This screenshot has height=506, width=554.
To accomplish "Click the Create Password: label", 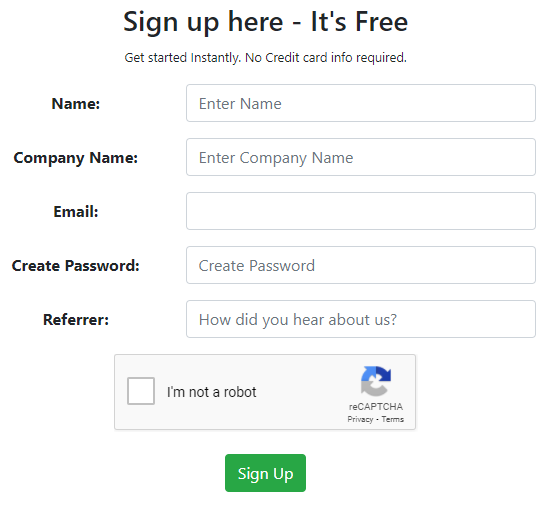I will pos(76,266).
